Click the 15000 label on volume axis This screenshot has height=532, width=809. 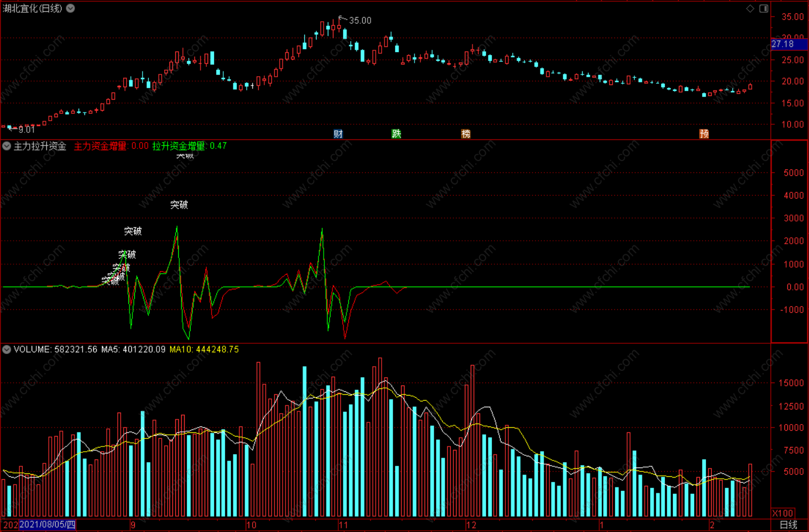[x=791, y=383]
